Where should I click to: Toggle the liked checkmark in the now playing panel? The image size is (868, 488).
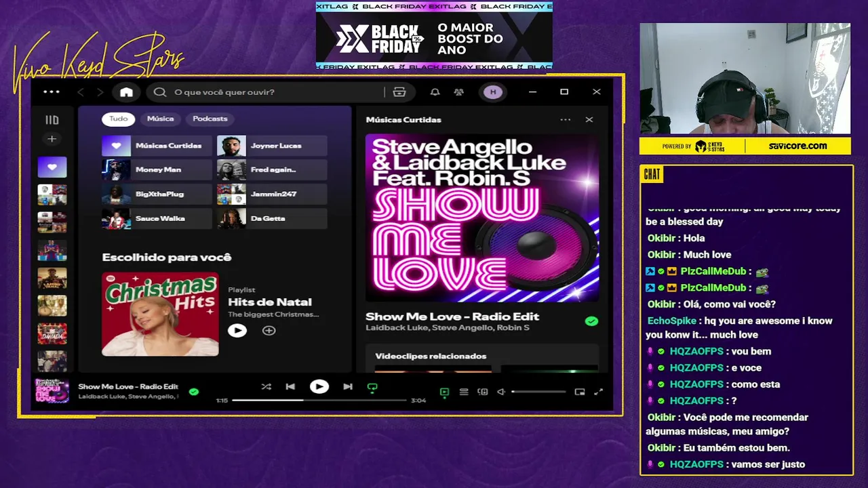click(592, 321)
